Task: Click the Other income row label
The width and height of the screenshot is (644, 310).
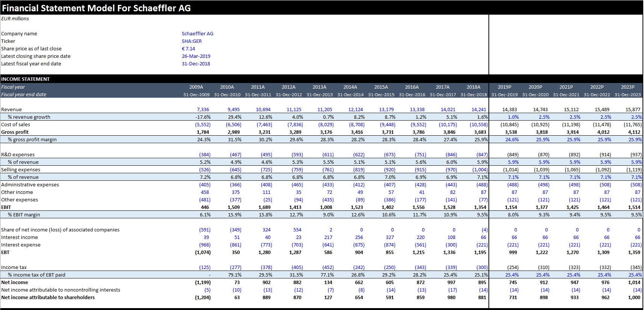Action: point(17,192)
